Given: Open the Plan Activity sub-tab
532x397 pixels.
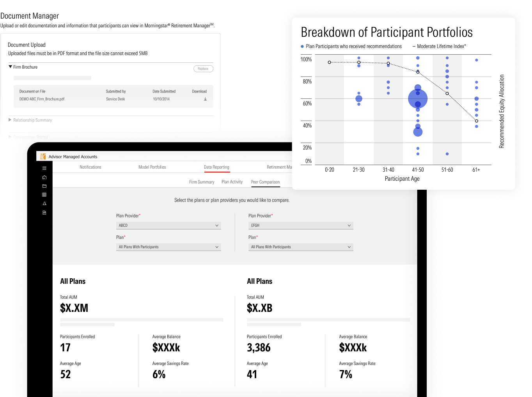Looking at the screenshot, I should point(232,182).
